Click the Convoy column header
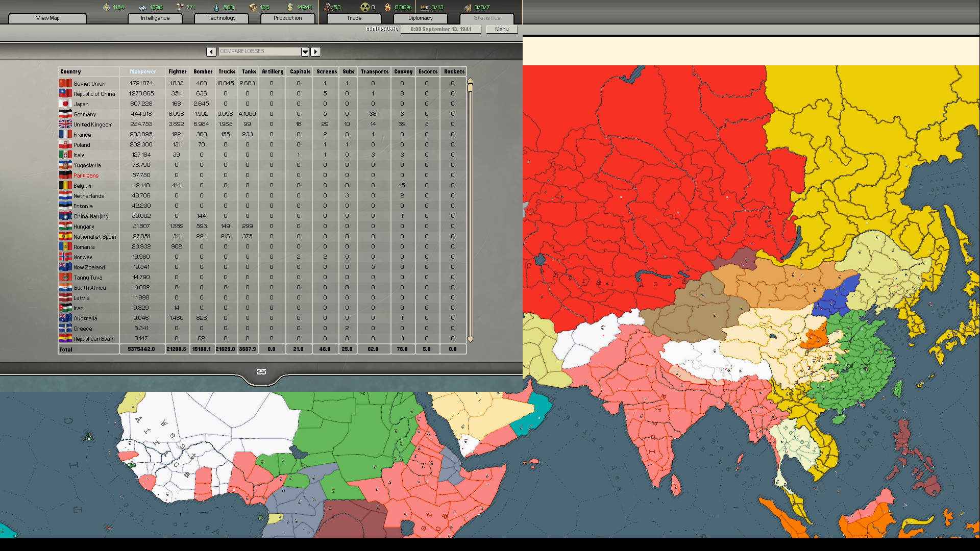 tap(403, 71)
